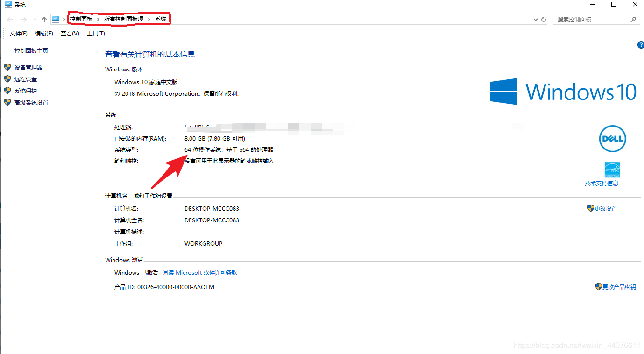Select WORKGROUP value
The width and height of the screenshot is (644, 354).
204,244
